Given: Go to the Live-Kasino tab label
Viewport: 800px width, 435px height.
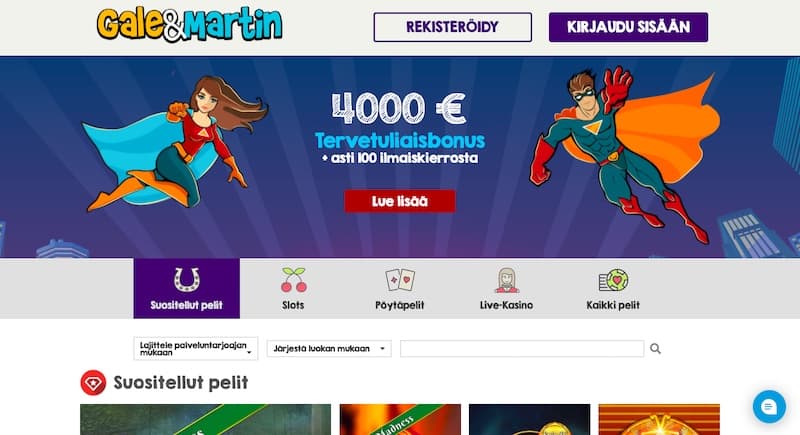Looking at the screenshot, I should [507, 305].
